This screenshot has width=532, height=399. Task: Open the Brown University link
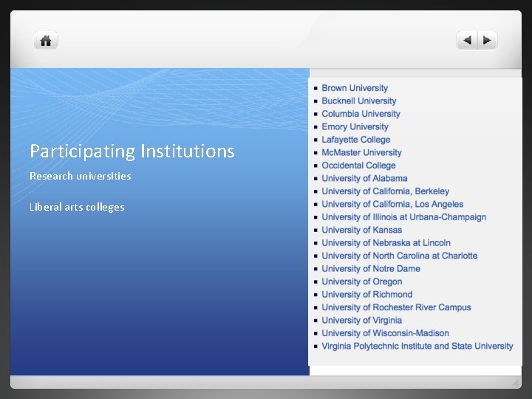click(355, 88)
